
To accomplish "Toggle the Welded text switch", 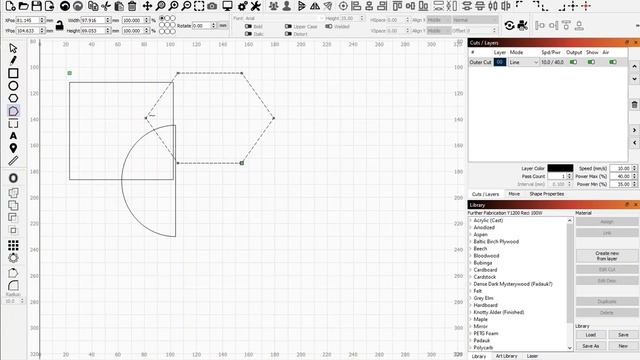I will click(329, 27).
